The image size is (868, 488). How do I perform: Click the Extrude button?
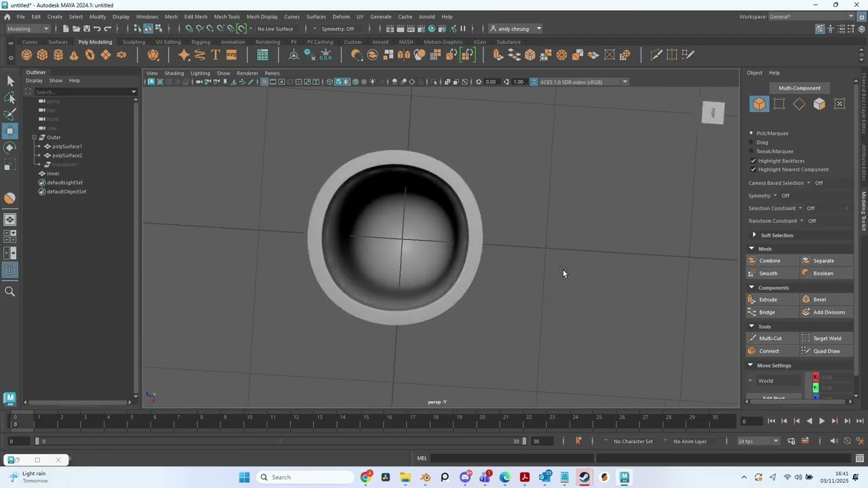771,300
